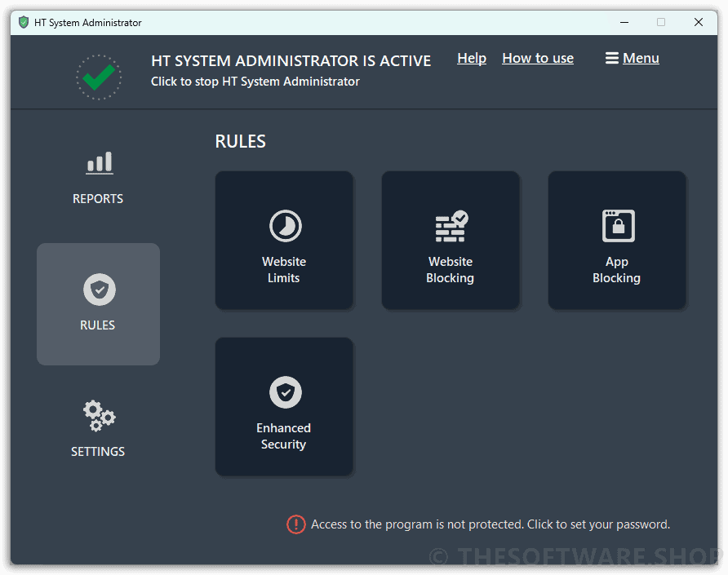Click the red exclamation warning icon

click(296, 524)
